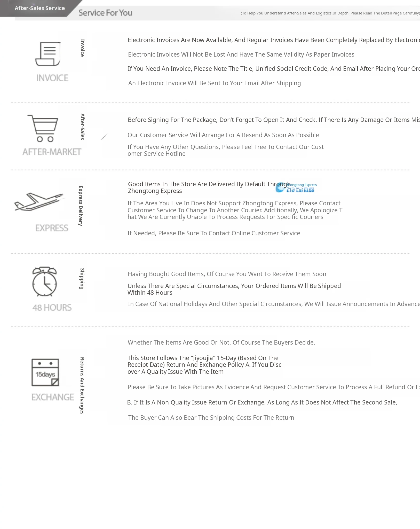Click the customer service hotline sentence
420x529 pixels.
[x=225, y=150]
